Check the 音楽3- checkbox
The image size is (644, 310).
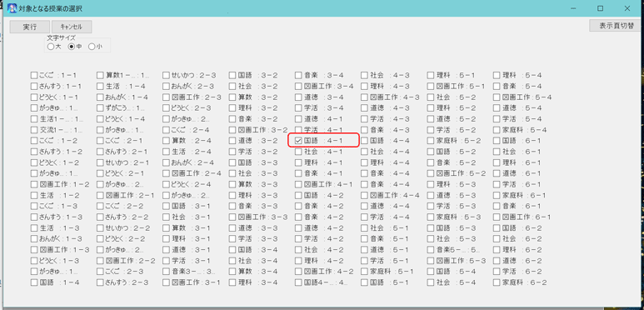coord(166,272)
